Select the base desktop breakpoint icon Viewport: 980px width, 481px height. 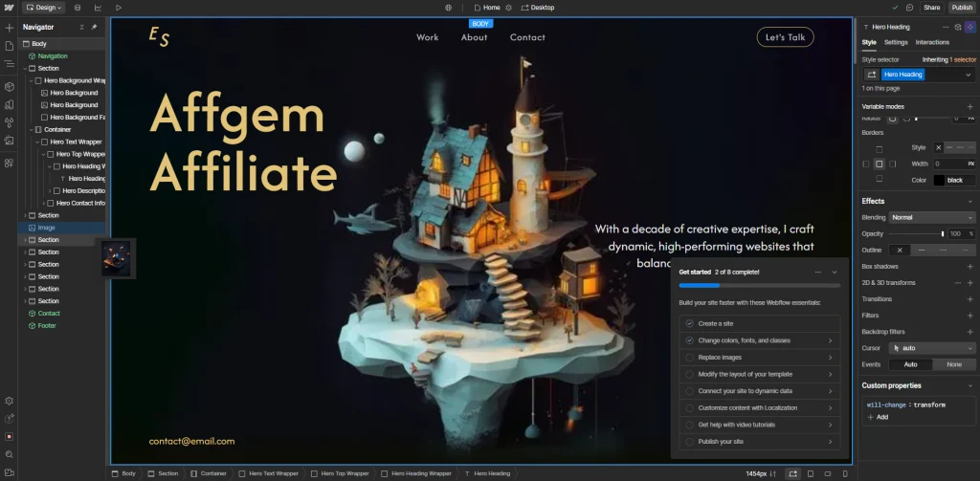[x=792, y=473]
